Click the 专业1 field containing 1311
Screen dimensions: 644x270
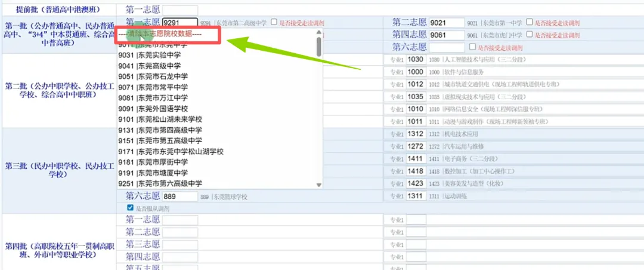[416, 196]
